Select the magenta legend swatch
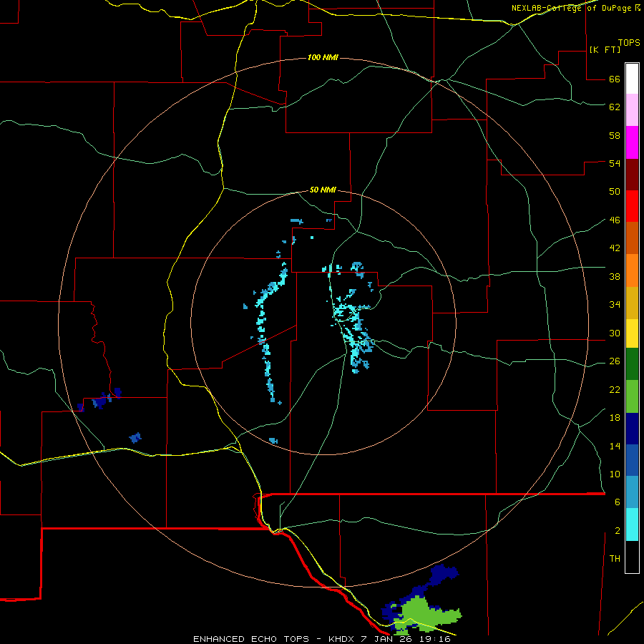The image size is (644, 644). [x=632, y=142]
